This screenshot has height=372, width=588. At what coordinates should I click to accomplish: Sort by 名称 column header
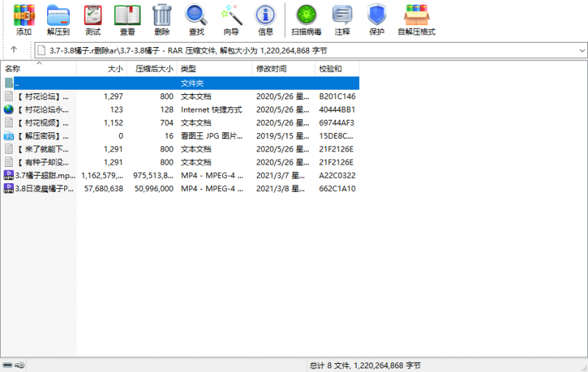(x=38, y=68)
